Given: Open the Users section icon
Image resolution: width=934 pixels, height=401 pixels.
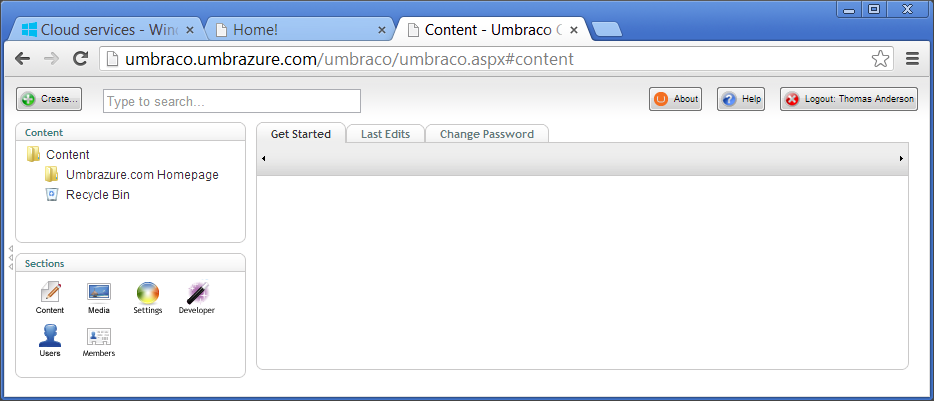Looking at the screenshot, I should click(x=50, y=336).
